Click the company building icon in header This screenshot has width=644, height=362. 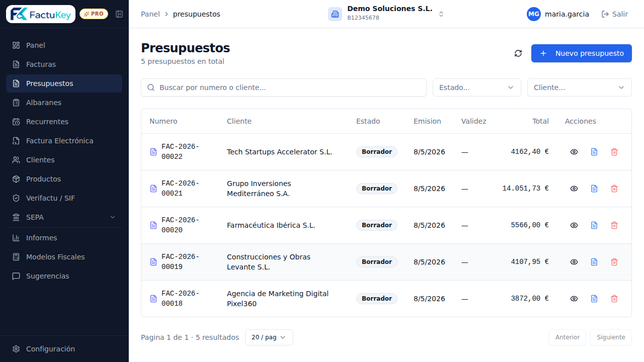tap(335, 14)
